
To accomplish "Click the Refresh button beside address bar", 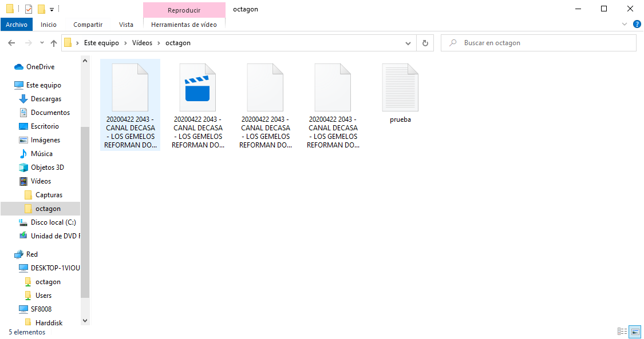I will [425, 43].
